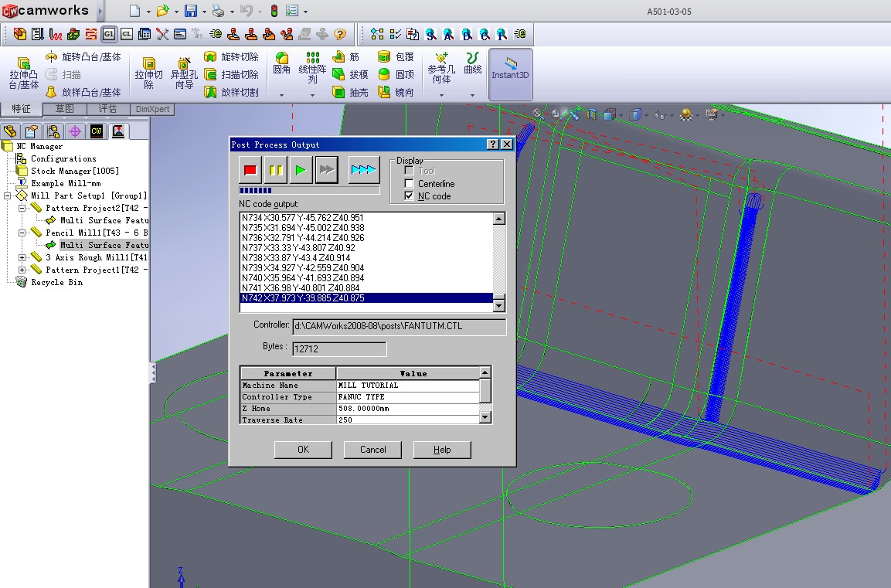Uncheck the NC code display checkbox
Screen dimensions: 891x588
(x=409, y=196)
